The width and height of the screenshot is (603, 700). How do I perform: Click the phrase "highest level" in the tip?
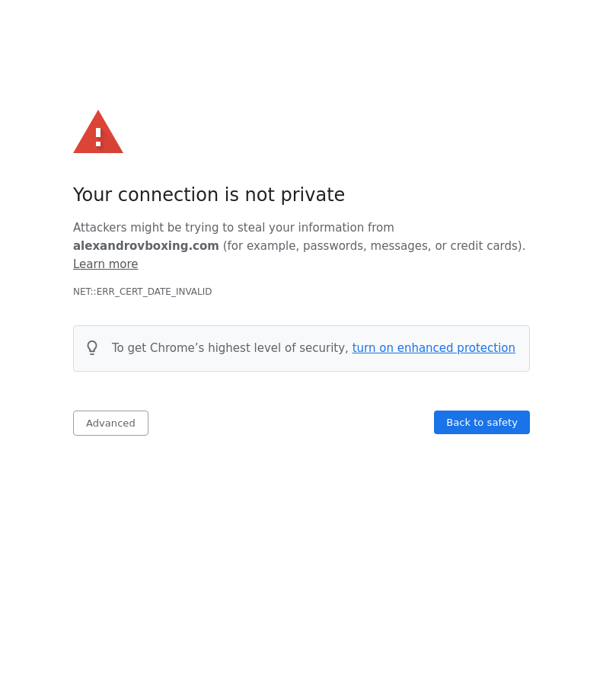coord(244,348)
